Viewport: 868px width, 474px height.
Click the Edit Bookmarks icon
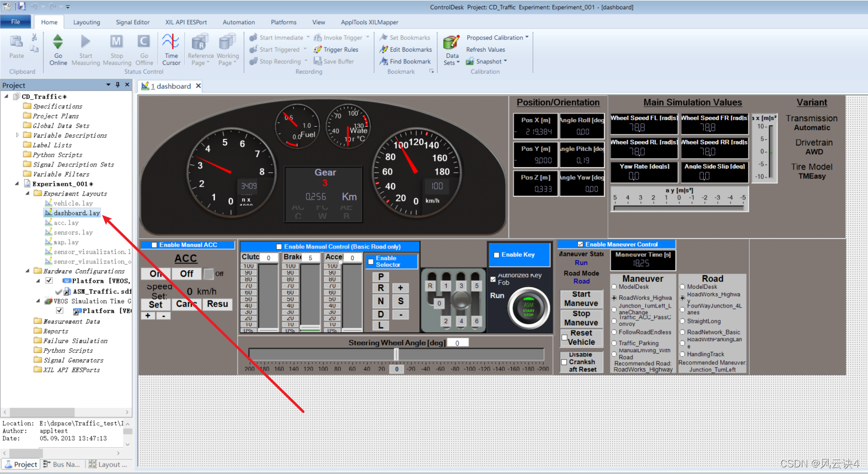(x=384, y=50)
